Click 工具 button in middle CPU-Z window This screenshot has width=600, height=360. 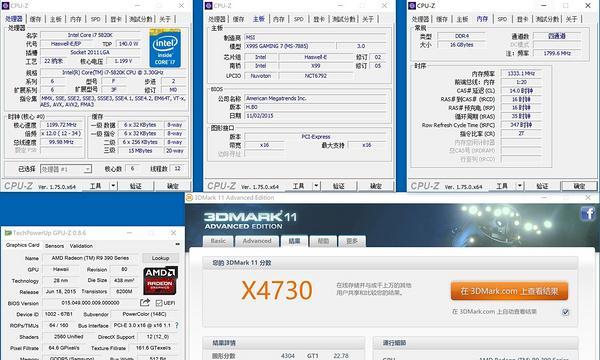tap(298, 186)
